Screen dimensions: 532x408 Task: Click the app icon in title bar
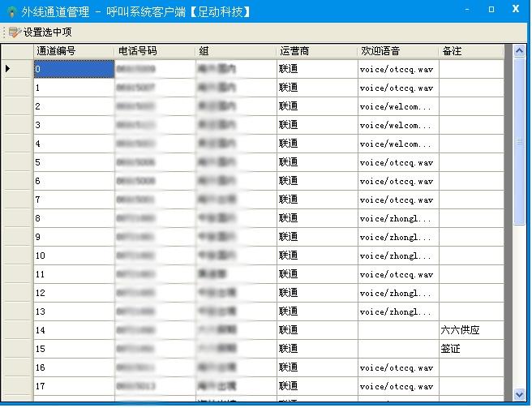(x=11, y=11)
